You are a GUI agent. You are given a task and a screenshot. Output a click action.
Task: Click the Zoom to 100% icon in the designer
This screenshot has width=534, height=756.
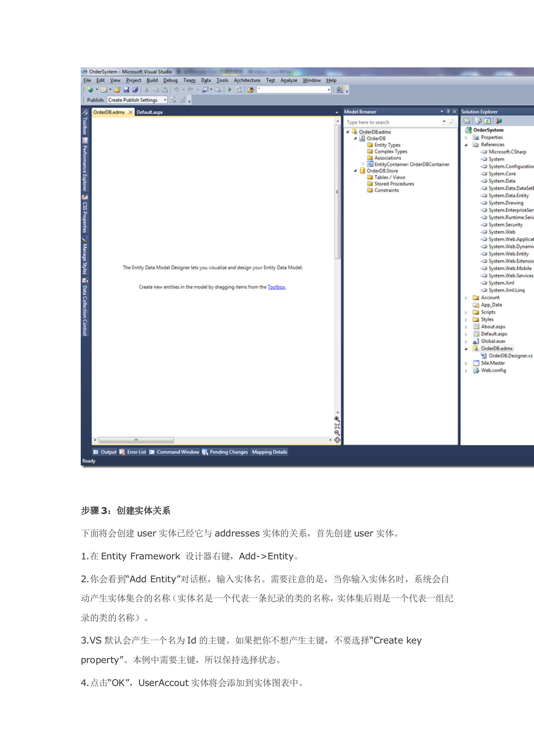[x=337, y=426]
